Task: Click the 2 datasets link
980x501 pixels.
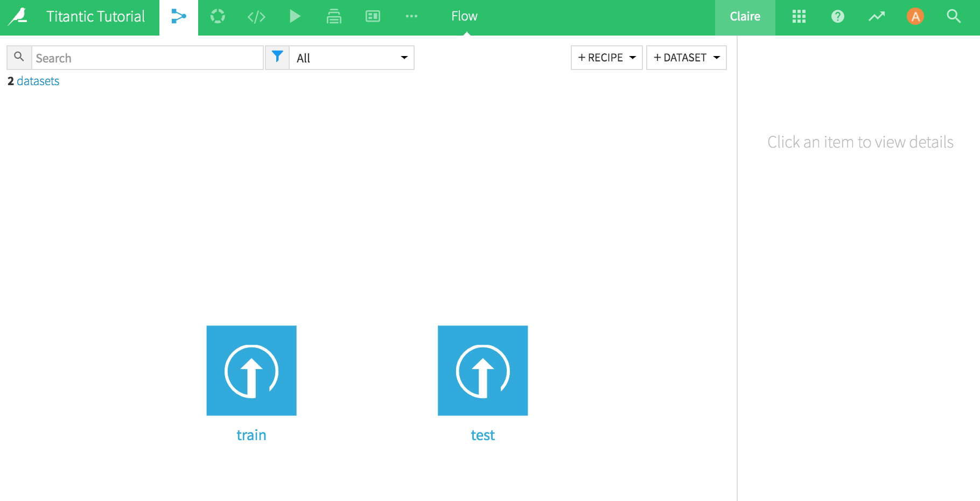Action: [33, 81]
